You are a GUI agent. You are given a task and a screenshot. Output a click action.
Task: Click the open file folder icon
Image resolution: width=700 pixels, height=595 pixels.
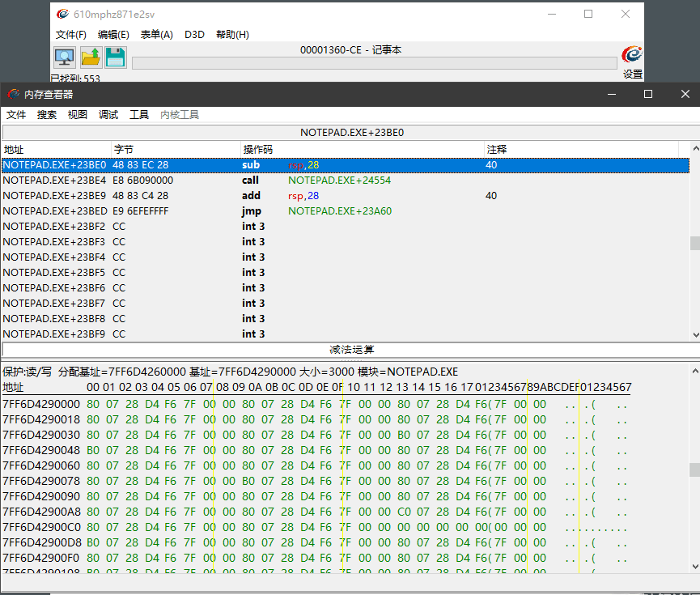point(90,57)
